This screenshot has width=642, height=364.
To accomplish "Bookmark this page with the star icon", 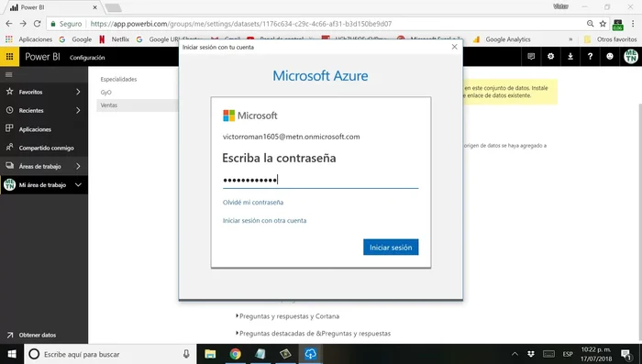I will pos(603,24).
